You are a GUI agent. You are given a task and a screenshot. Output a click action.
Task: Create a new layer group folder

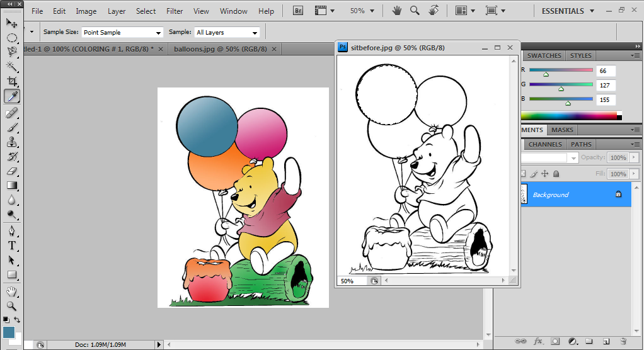589,341
